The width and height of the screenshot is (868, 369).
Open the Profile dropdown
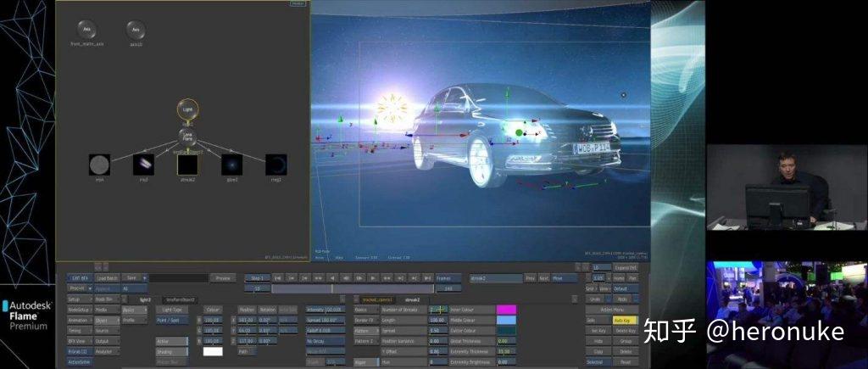click(135, 321)
